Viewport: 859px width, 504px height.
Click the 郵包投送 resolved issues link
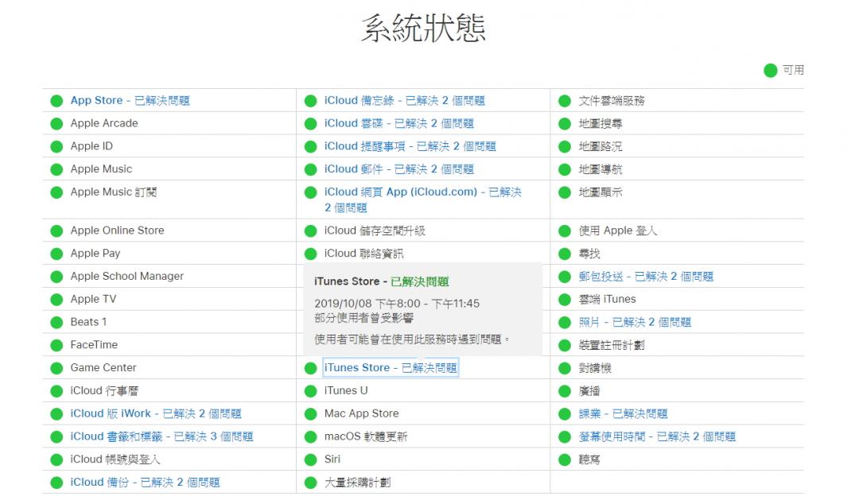coord(646,277)
